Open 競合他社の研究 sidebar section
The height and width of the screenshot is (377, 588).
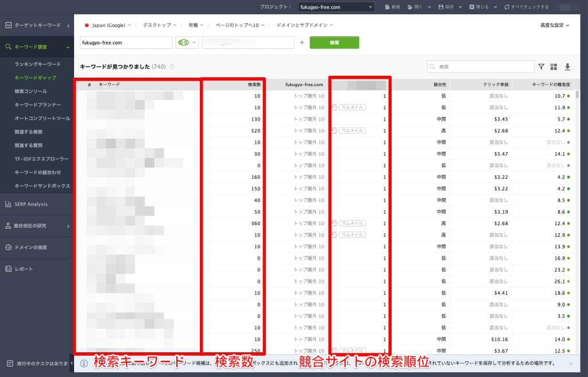pyautogui.click(x=36, y=226)
